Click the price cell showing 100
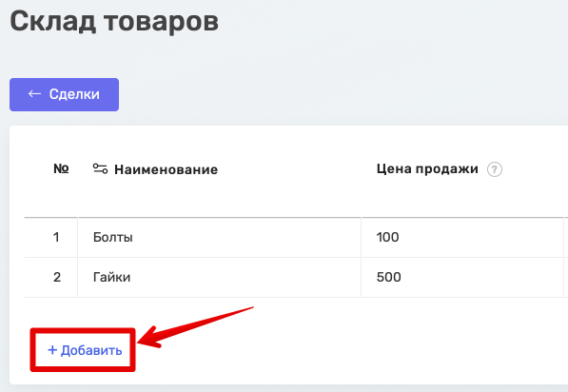 tap(462, 237)
